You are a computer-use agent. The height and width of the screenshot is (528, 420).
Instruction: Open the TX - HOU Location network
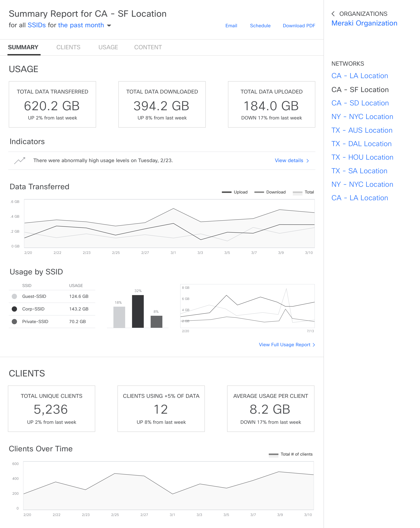[362, 157]
